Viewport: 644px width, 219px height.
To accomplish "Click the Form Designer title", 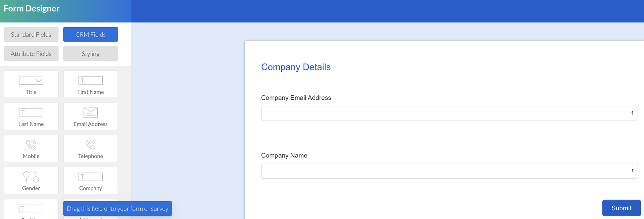I will [32, 8].
